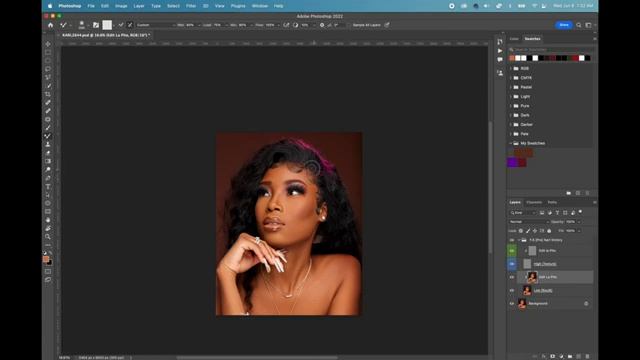Open brush settings panel icon in options bar

click(x=96, y=25)
